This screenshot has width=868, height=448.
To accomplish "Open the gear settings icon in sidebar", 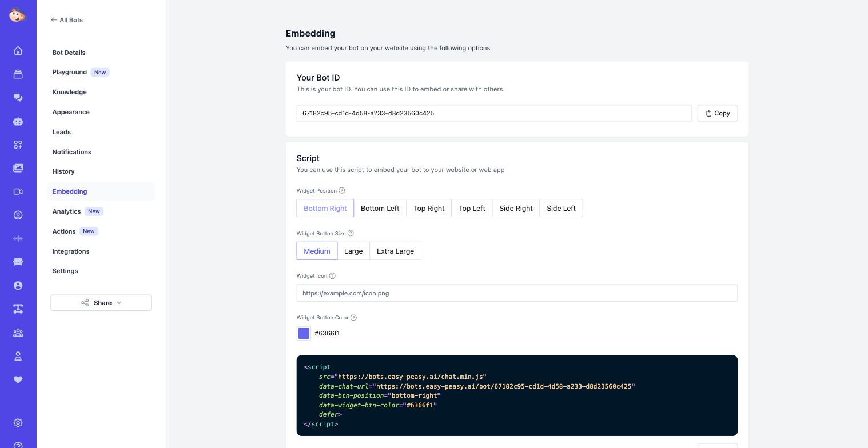I will pyautogui.click(x=18, y=423).
